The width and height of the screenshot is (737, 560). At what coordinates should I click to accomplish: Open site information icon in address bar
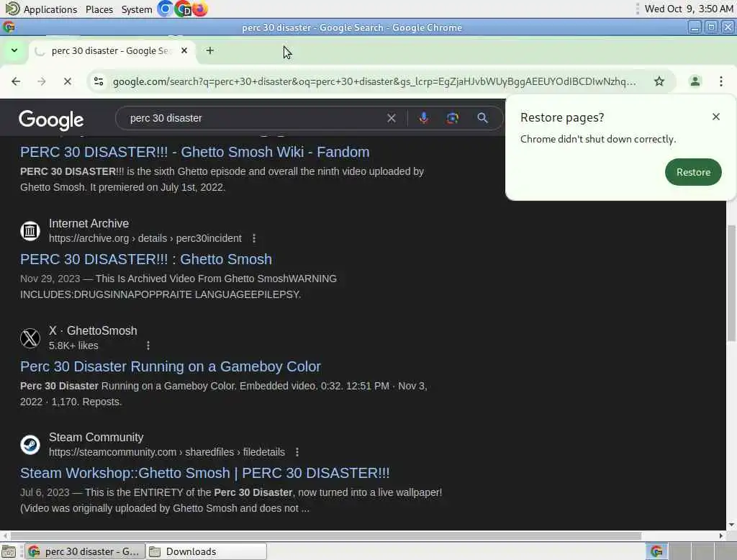pyautogui.click(x=99, y=81)
